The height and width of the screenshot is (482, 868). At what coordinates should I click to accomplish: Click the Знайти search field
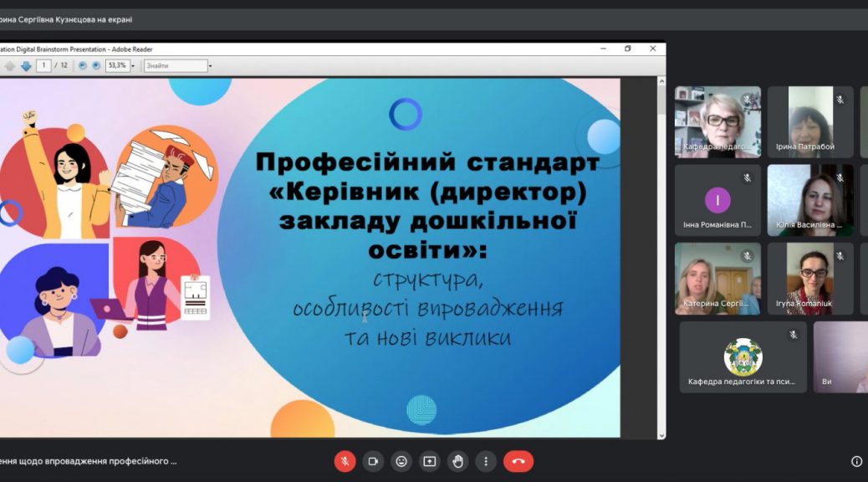point(176,66)
